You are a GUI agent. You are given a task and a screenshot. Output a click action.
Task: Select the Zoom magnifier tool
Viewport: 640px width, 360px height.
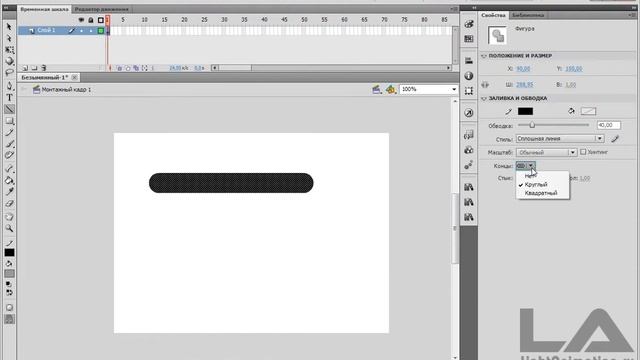click(x=9, y=228)
